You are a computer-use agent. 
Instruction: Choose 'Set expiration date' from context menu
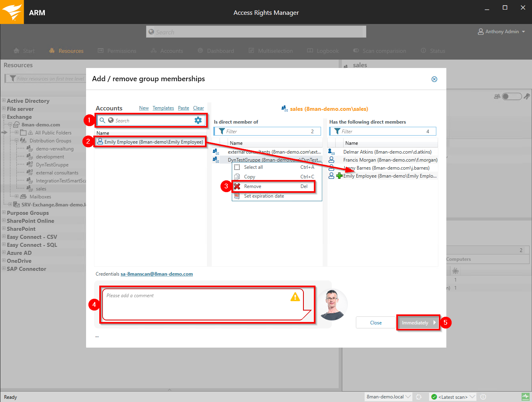pos(264,196)
